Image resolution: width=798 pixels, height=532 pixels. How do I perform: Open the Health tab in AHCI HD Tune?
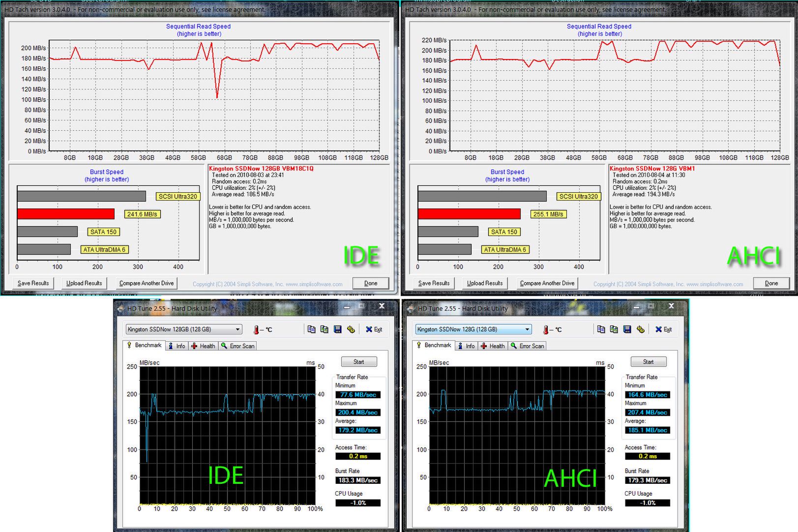click(493, 346)
